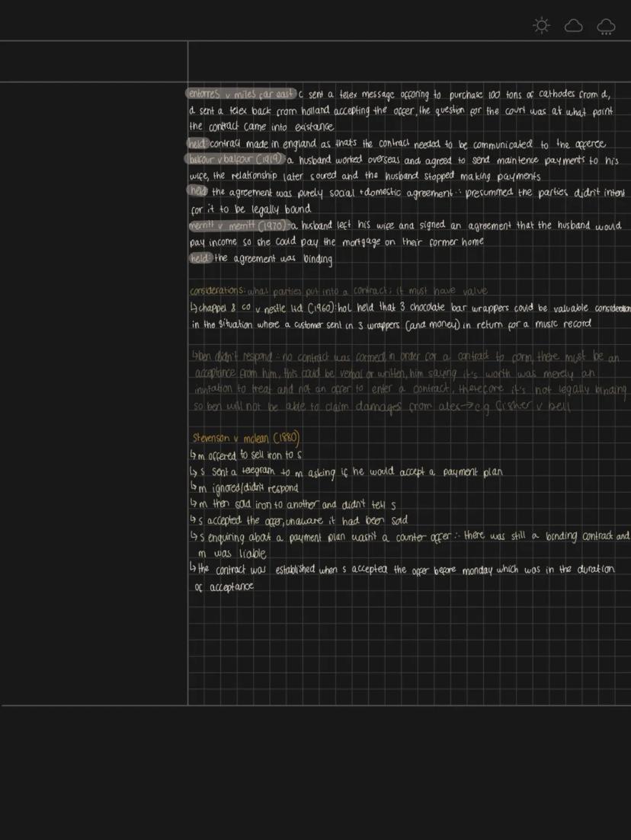Select the 'held' tag before 'purely social + domestic'

[x=199, y=192]
